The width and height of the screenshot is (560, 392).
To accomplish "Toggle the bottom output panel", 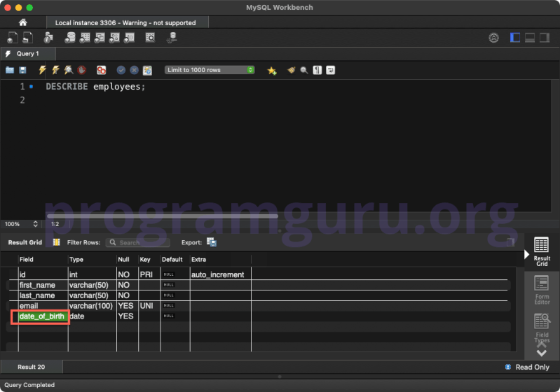I will point(530,38).
